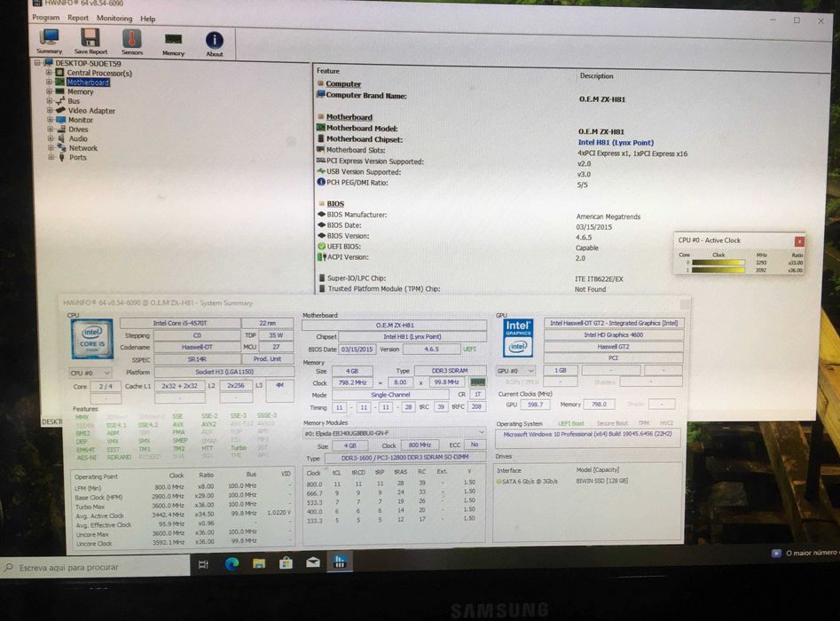Viewport: 840px width, 621px height.
Task: Click the Single-Channel mode field
Action: [390, 395]
